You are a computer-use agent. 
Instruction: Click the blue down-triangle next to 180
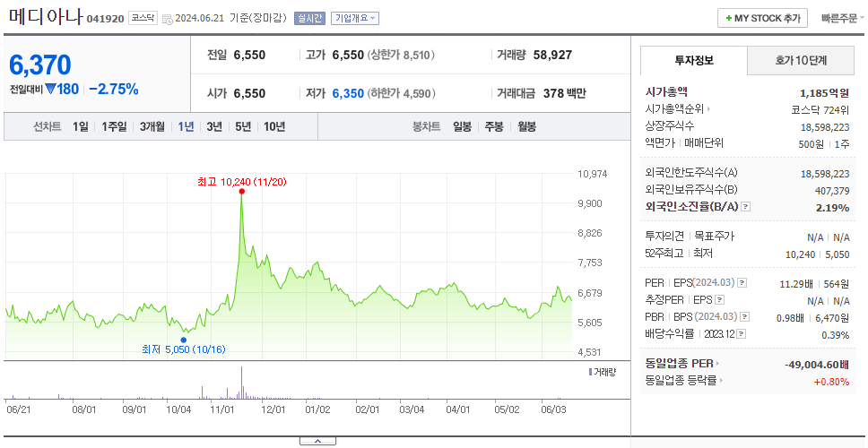51,89
